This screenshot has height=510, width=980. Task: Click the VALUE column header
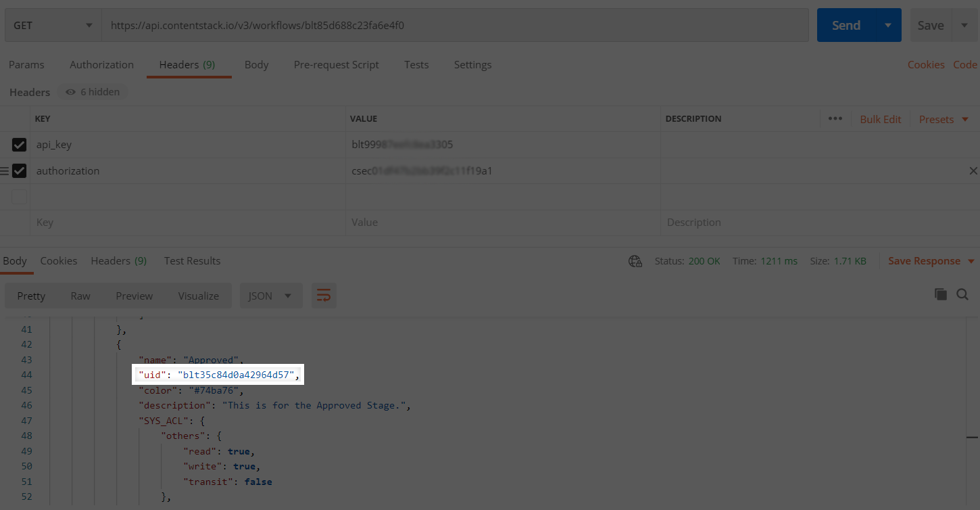[364, 118]
